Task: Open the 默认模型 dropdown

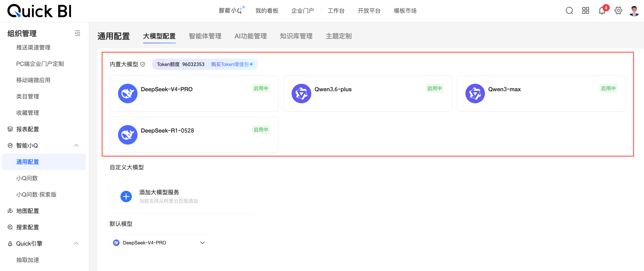Action: 159,242
